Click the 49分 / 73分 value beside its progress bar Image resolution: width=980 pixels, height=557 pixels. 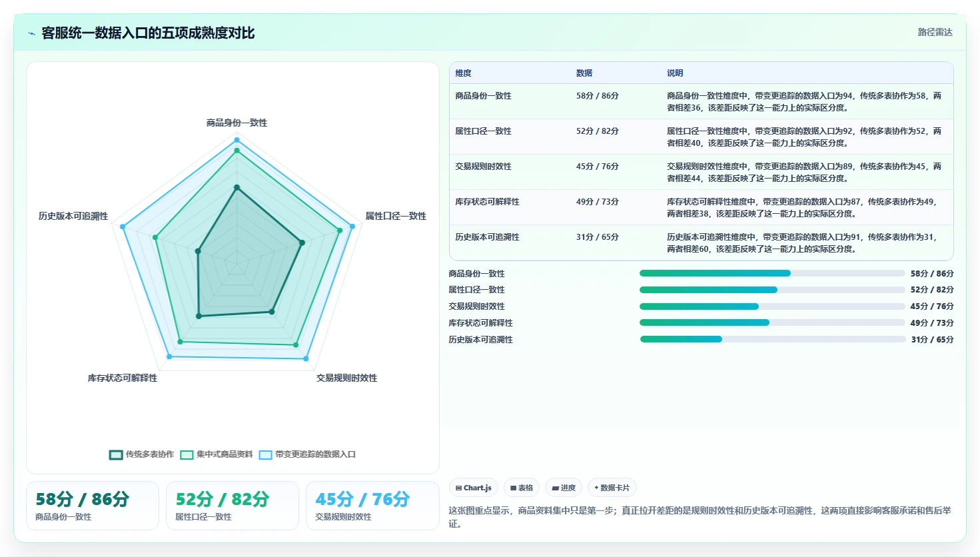932,323
